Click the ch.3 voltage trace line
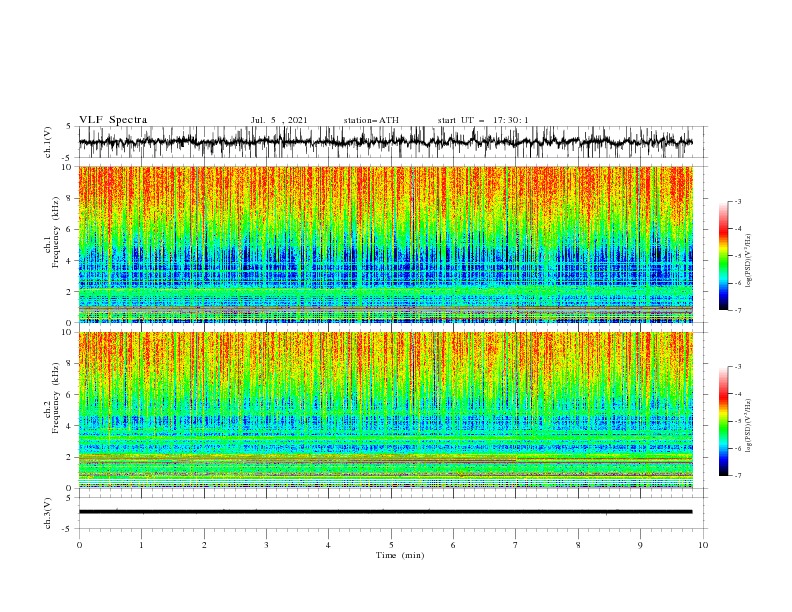The image size is (792, 612). point(385,512)
